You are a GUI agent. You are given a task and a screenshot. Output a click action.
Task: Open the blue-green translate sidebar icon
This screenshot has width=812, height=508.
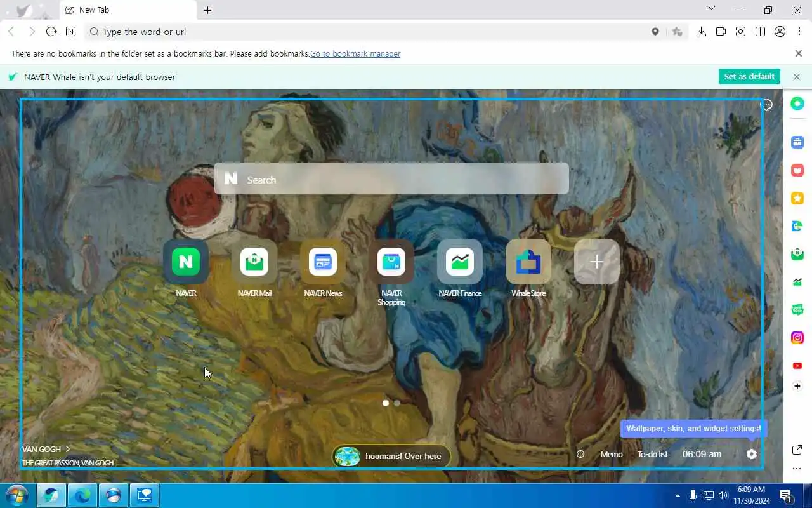point(797,226)
